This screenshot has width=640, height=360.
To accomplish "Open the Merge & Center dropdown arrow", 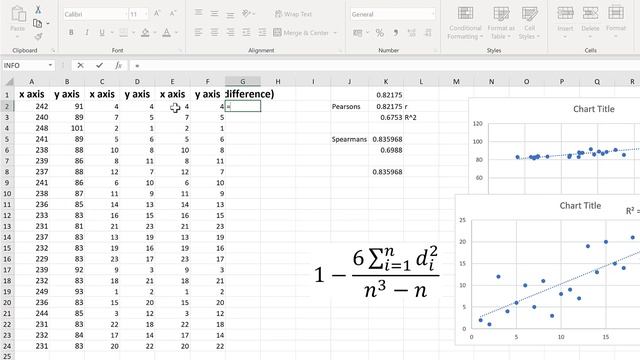I will (336, 33).
